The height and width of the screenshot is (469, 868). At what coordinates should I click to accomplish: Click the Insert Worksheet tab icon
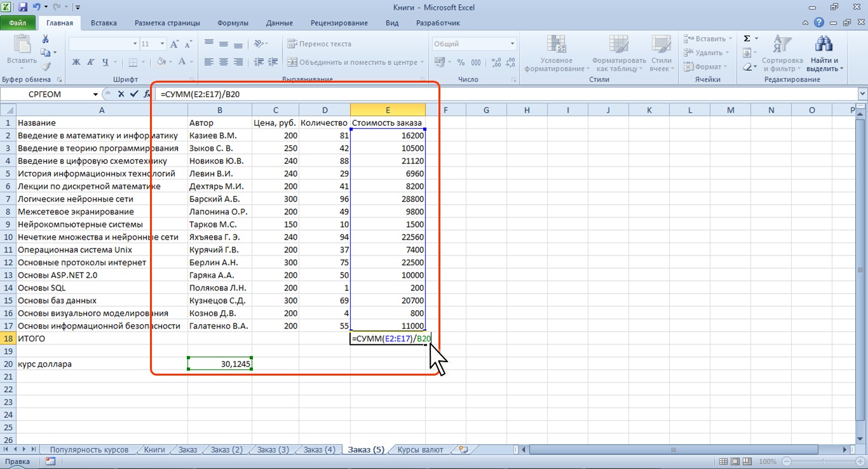point(463,449)
